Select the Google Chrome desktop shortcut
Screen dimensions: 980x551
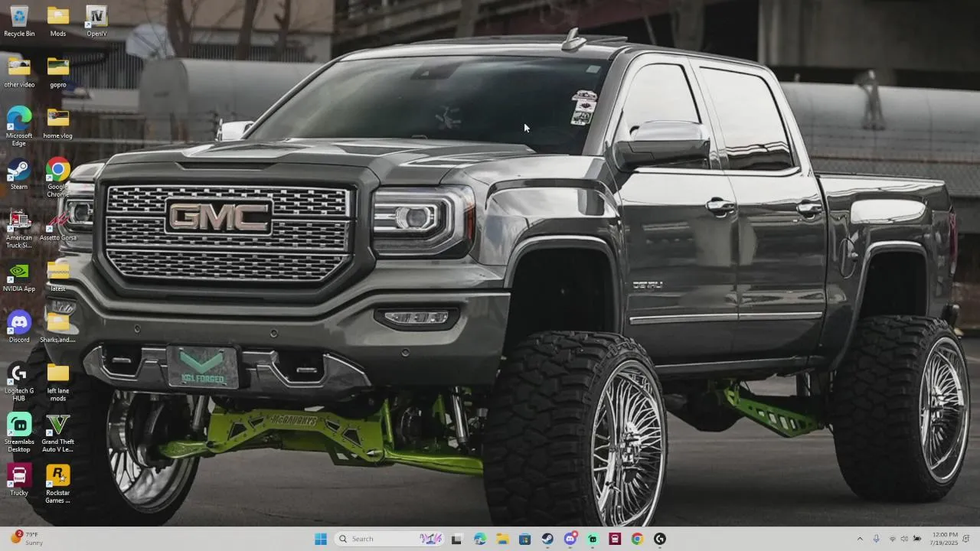(58, 178)
